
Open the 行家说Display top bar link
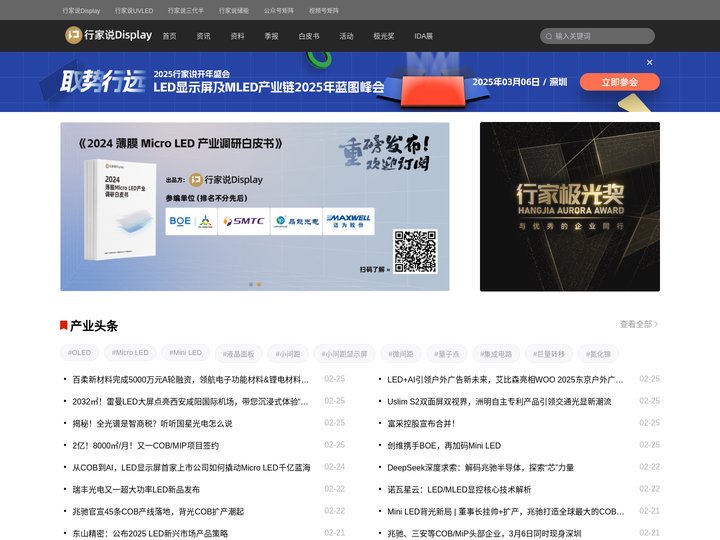(x=81, y=11)
